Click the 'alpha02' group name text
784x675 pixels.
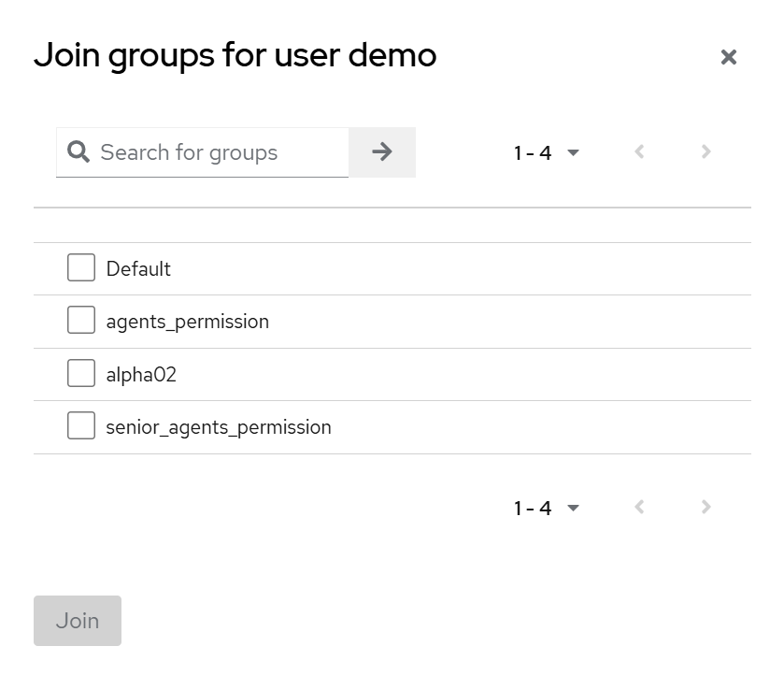pyautogui.click(x=141, y=375)
